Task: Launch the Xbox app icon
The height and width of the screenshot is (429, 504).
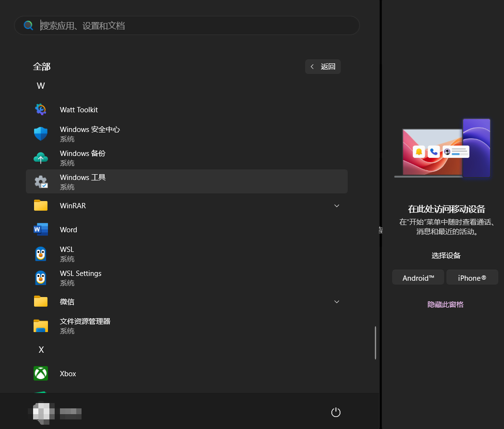Action: click(x=41, y=373)
